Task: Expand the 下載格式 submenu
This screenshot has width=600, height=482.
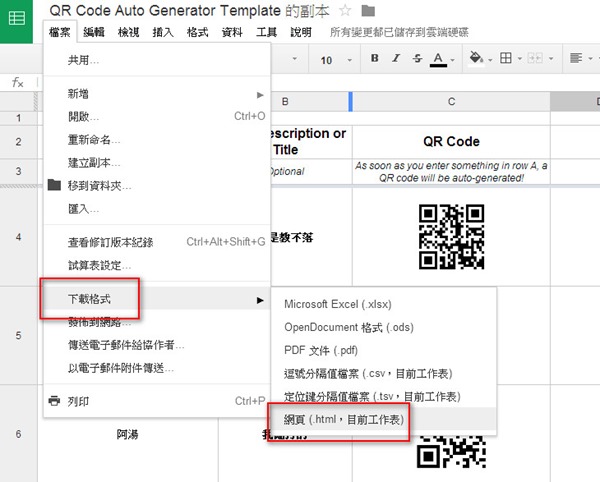Action: coord(157,299)
